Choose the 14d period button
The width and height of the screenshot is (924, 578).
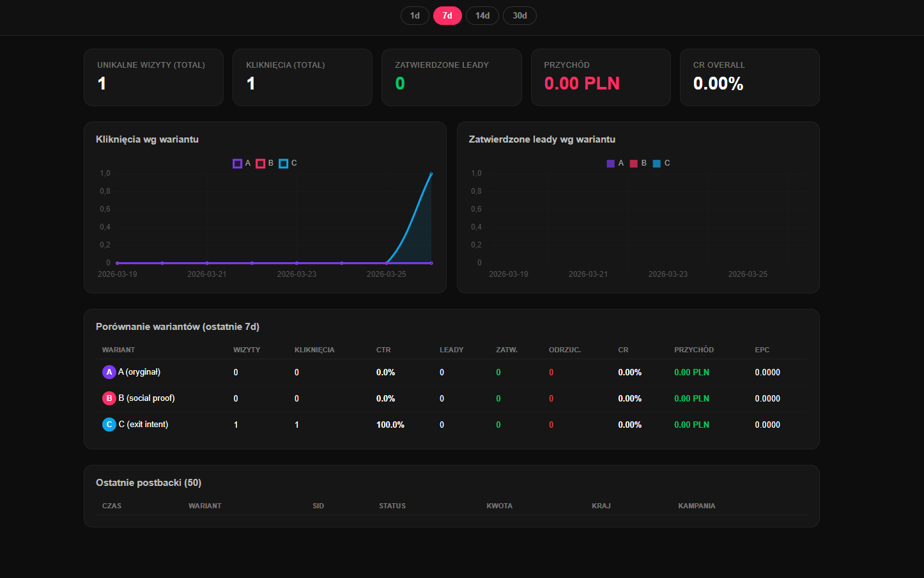482,15
